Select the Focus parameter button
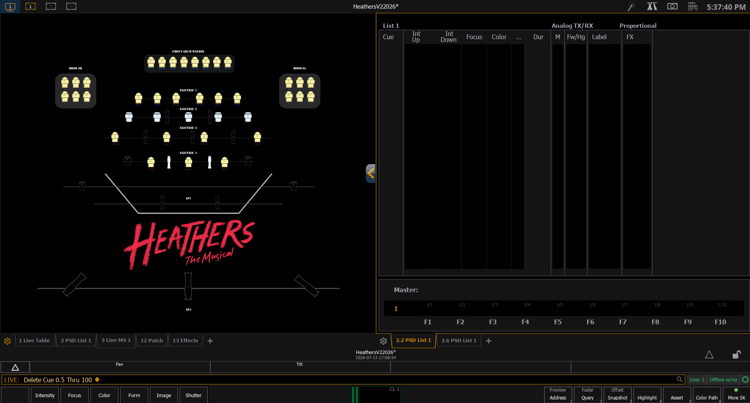This screenshot has height=403, width=750. click(x=74, y=395)
